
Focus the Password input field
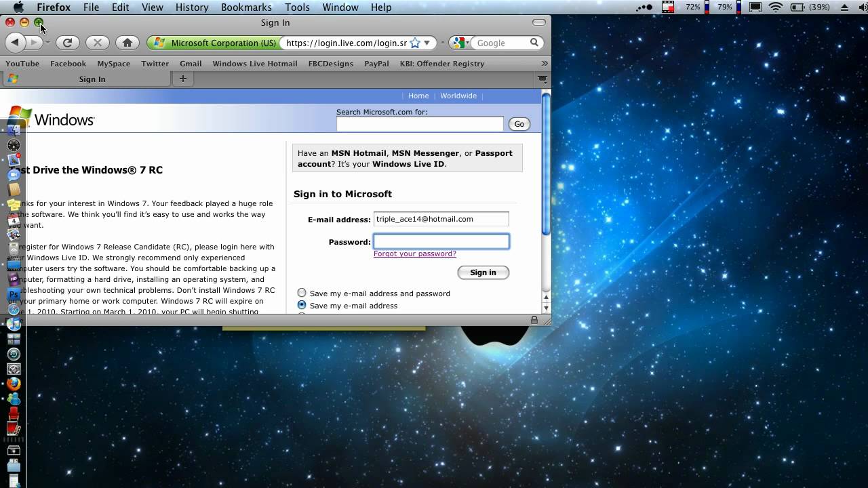pos(441,241)
